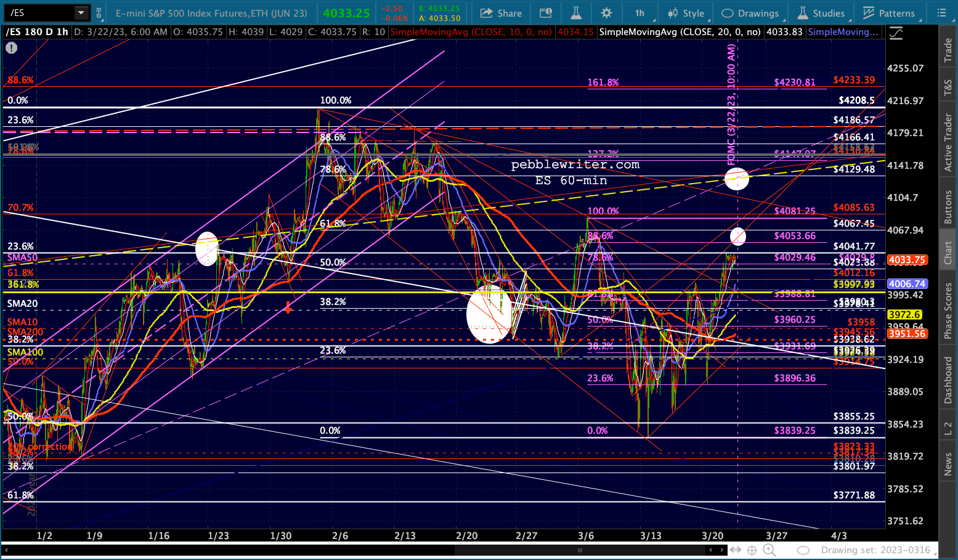Screen dimensions: 958x560
Task: Click the last price 4033.25 in header
Action: [x=346, y=13]
